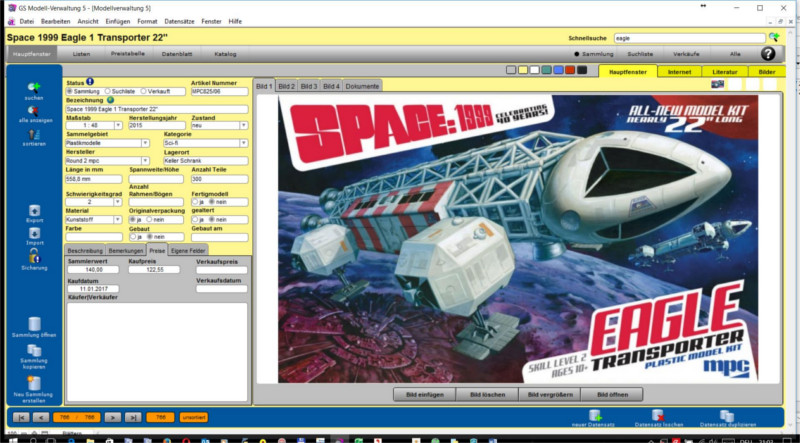The width and height of the screenshot is (800, 443).
Task: Click the Schnellsuche input field
Action: pos(689,38)
